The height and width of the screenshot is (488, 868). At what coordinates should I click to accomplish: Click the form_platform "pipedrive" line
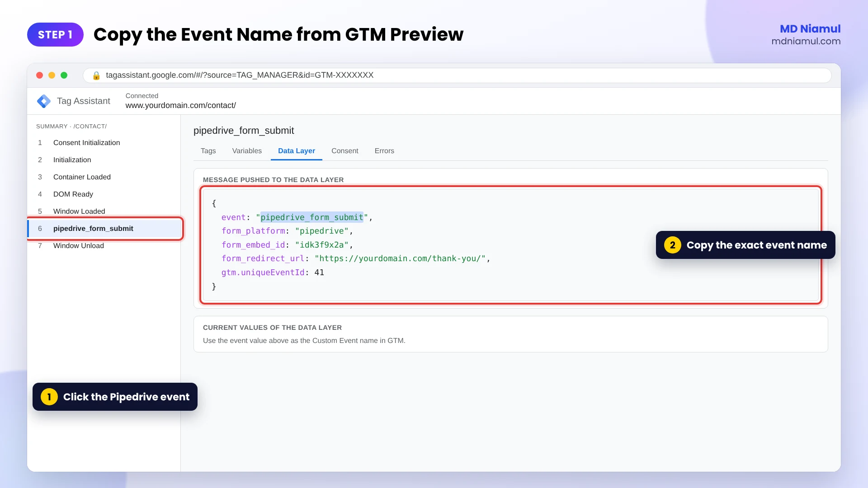pos(287,231)
